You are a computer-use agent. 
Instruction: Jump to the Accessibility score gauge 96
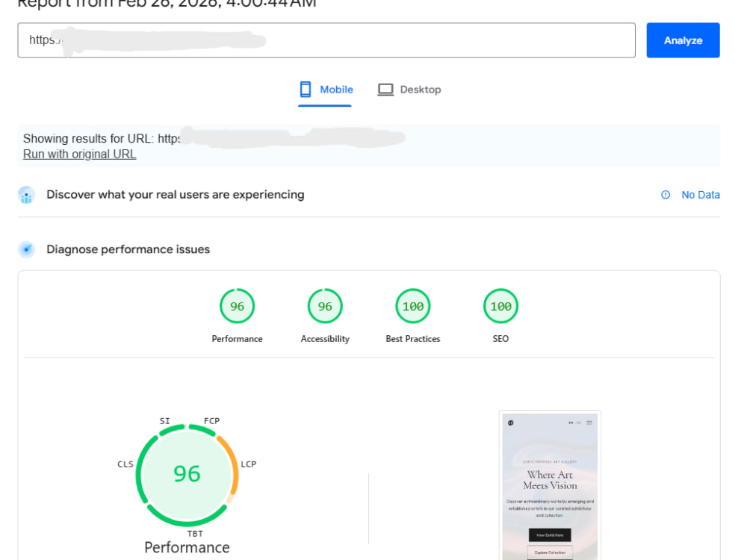325,306
